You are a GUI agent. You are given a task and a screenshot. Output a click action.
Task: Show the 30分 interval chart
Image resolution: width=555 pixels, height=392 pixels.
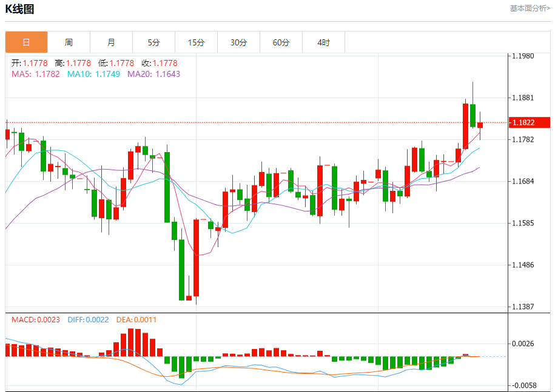[238, 42]
